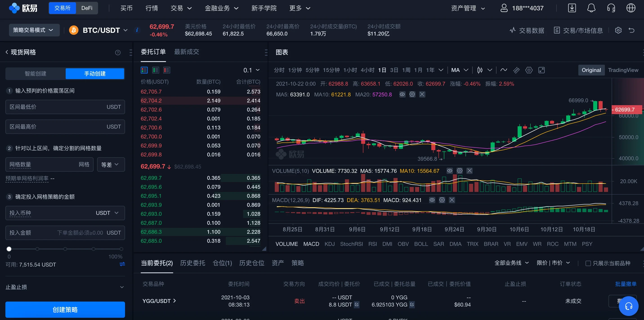Click the 批量撤单 link

click(626, 284)
